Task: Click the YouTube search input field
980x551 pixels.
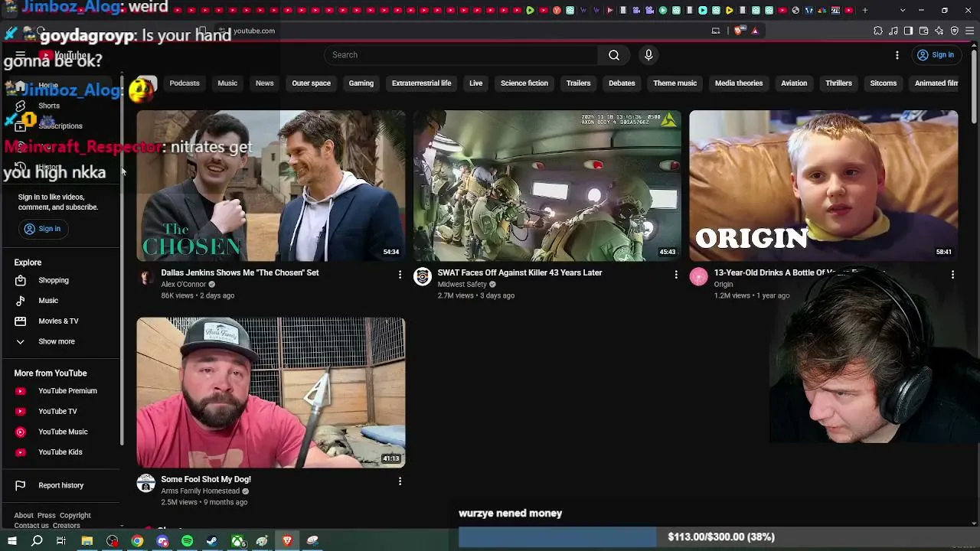Action: pos(461,55)
